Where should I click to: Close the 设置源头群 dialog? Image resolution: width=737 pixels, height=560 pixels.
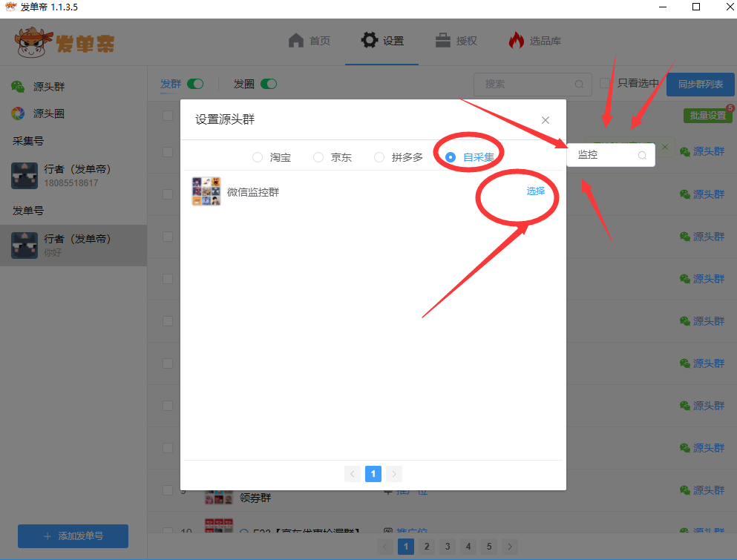tap(546, 120)
